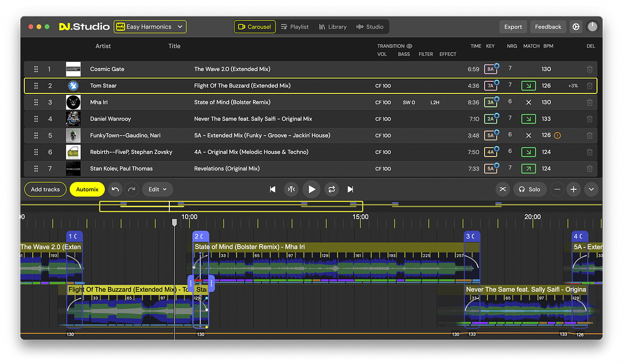Click the yellow overview navigator box
Screen dimensions: 623x364
231,206
